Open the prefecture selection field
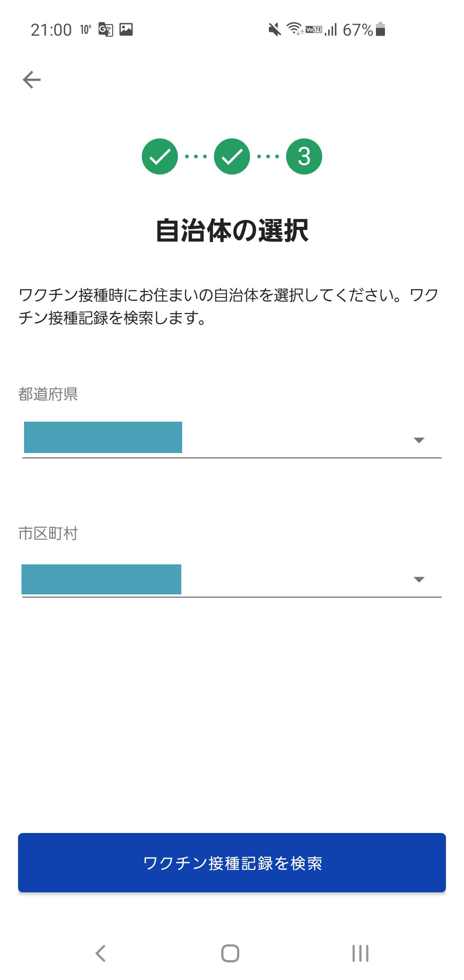This screenshot has height=980, width=464. pyautogui.click(x=232, y=439)
